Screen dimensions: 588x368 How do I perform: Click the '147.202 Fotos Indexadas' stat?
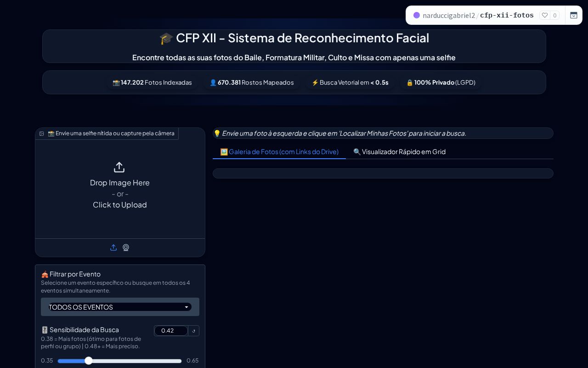(152, 82)
